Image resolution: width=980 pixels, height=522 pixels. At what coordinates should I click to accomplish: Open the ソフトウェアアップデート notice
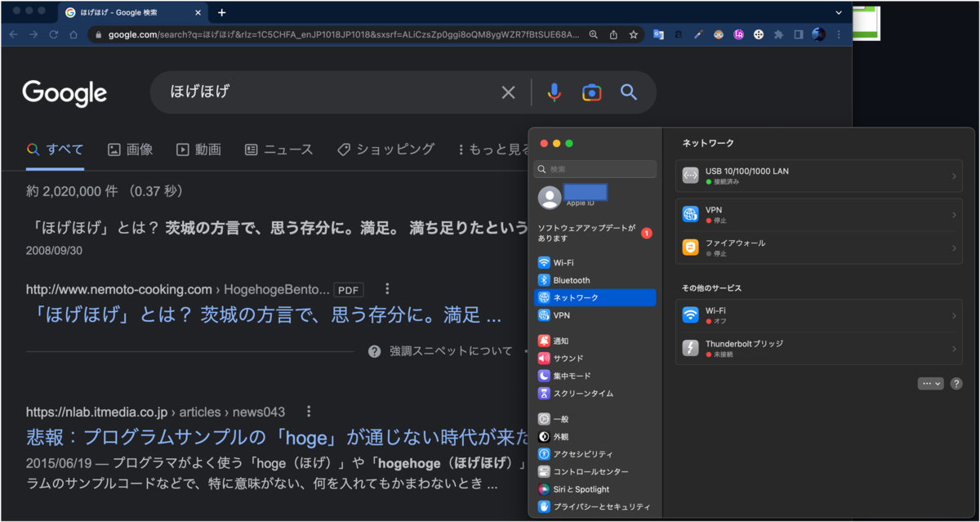click(x=595, y=233)
